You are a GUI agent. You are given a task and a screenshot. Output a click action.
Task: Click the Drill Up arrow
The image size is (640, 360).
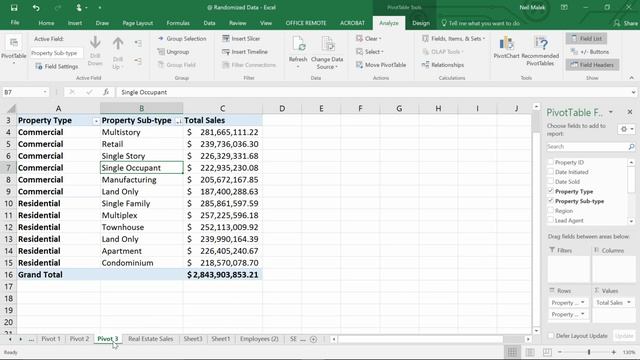coord(118,52)
